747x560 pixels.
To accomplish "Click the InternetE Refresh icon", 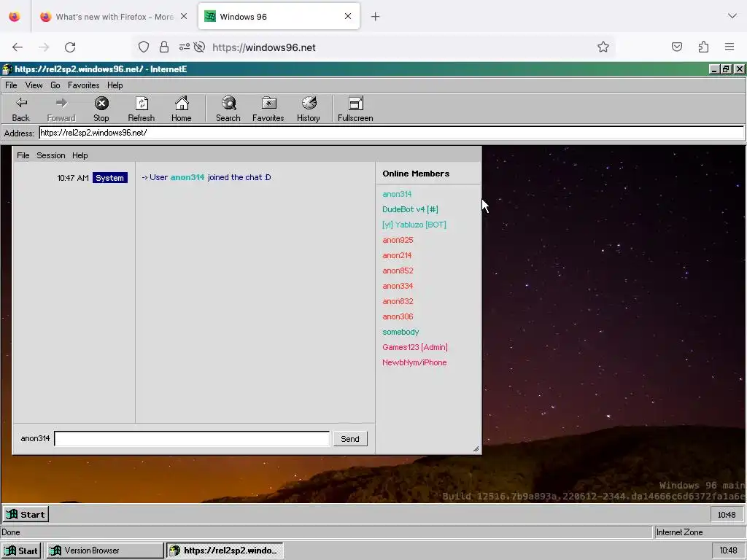I will tap(142, 109).
